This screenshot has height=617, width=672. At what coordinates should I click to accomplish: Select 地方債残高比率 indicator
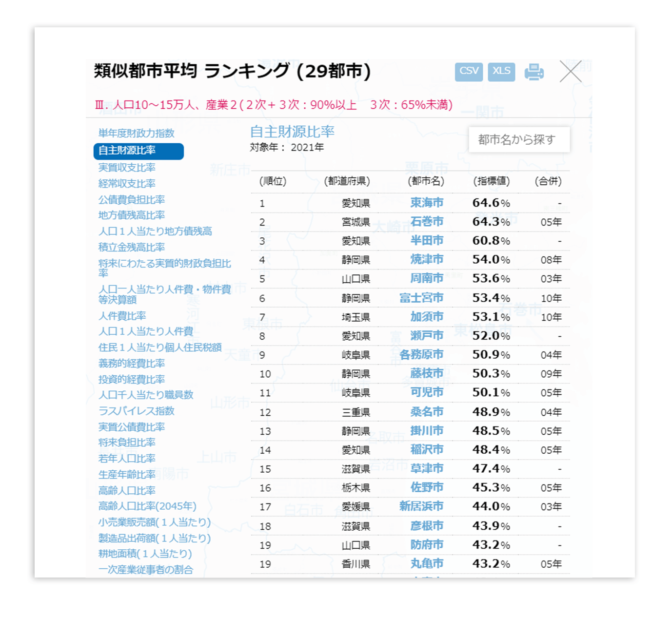[132, 215]
